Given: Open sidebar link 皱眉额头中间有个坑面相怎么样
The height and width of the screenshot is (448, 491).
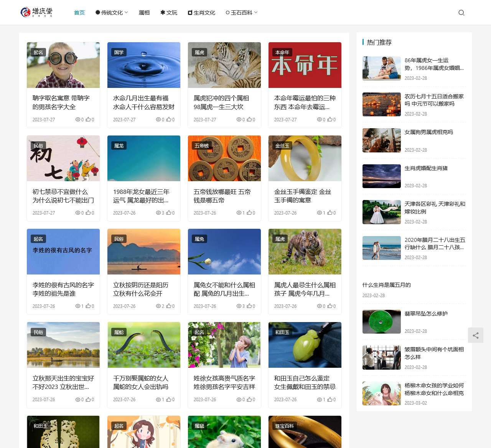Looking at the screenshot, I should (x=434, y=353).
